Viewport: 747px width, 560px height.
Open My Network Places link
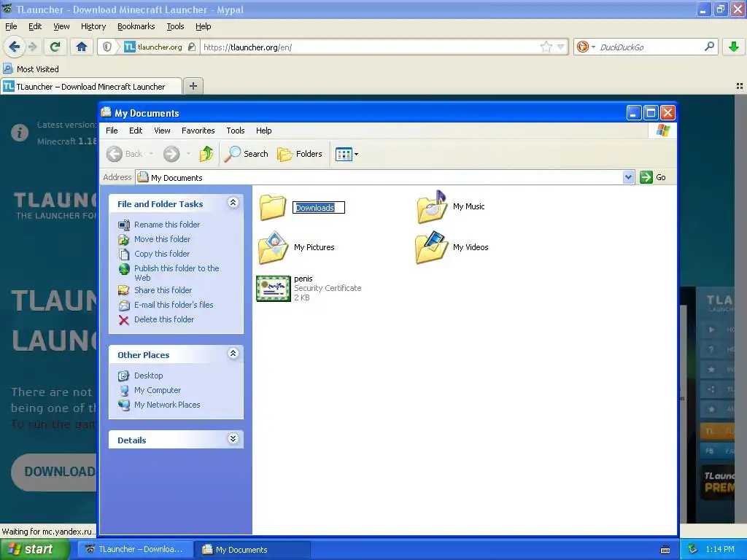(167, 405)
